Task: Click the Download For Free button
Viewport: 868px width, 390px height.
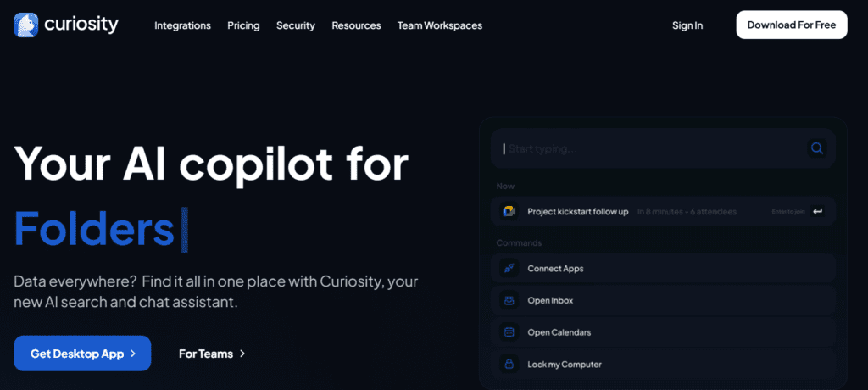Action: (791, 25)
